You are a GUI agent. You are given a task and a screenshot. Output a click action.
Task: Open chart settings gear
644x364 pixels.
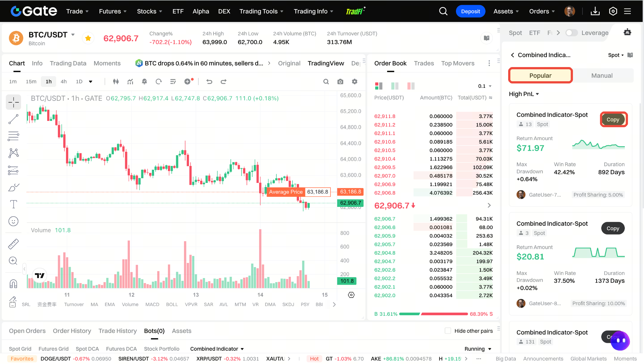coord(355,82)
